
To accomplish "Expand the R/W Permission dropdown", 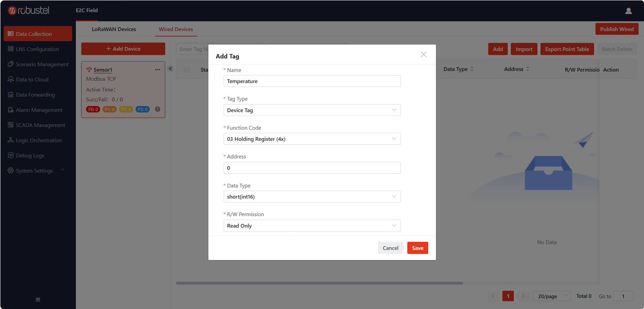I will 312,226.
